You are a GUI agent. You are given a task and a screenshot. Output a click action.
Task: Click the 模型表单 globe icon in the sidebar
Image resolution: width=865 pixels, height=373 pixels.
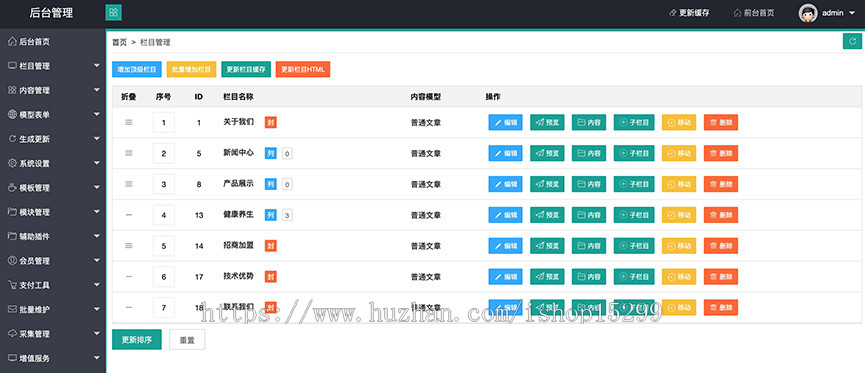[12, 114]
